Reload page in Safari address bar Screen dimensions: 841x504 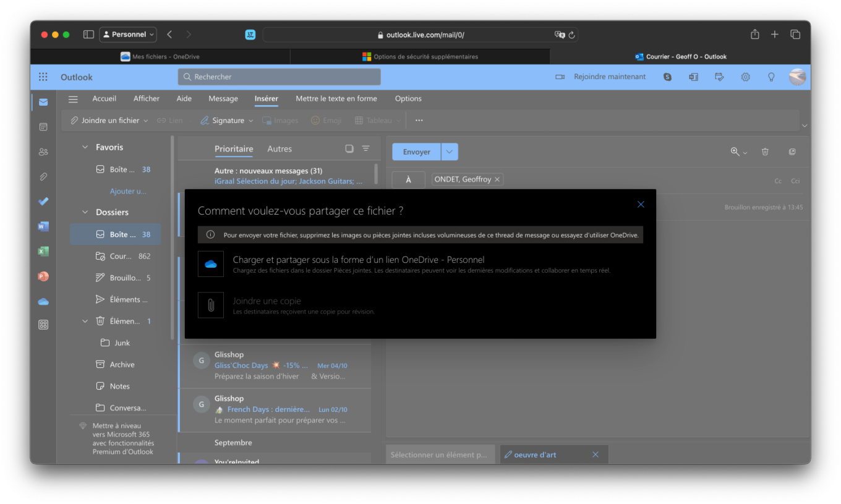click(x=571, y=35)
